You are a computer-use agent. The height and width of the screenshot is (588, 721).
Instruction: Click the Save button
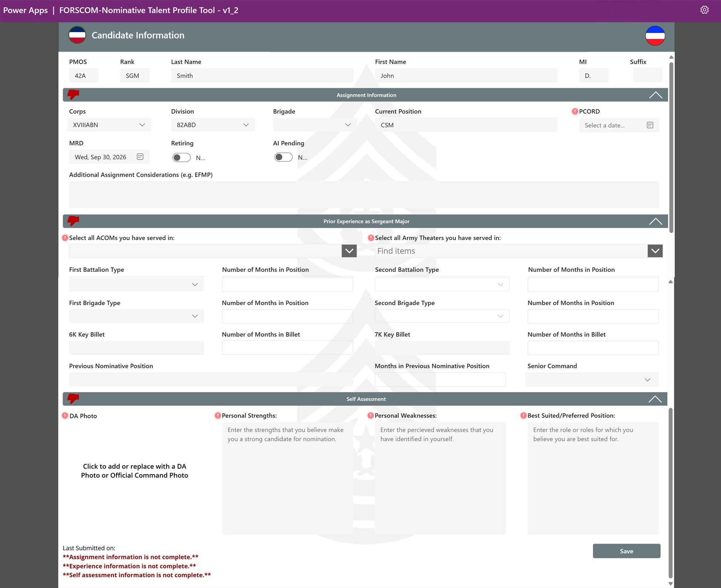click(x=626, y=551)
